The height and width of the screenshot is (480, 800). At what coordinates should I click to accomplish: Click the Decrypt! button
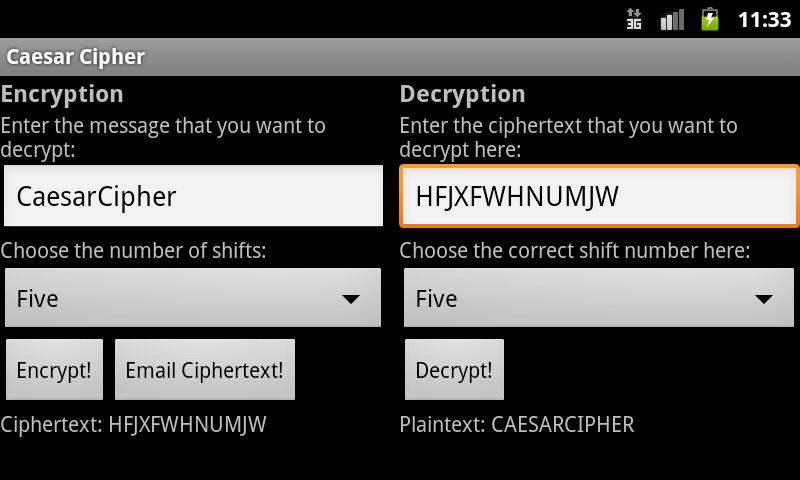[454, 370]
